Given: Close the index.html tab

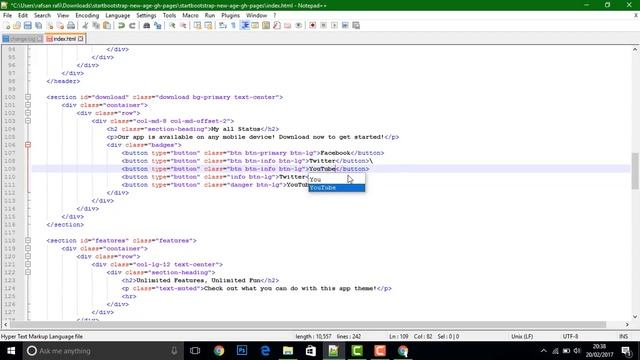Looking at the screenshot, I should (x=80, y=39).
